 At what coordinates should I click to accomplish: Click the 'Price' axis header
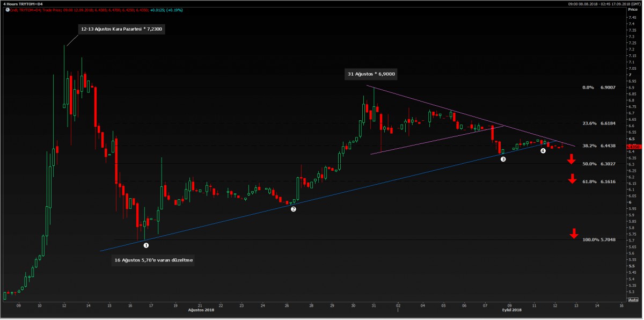633,10
